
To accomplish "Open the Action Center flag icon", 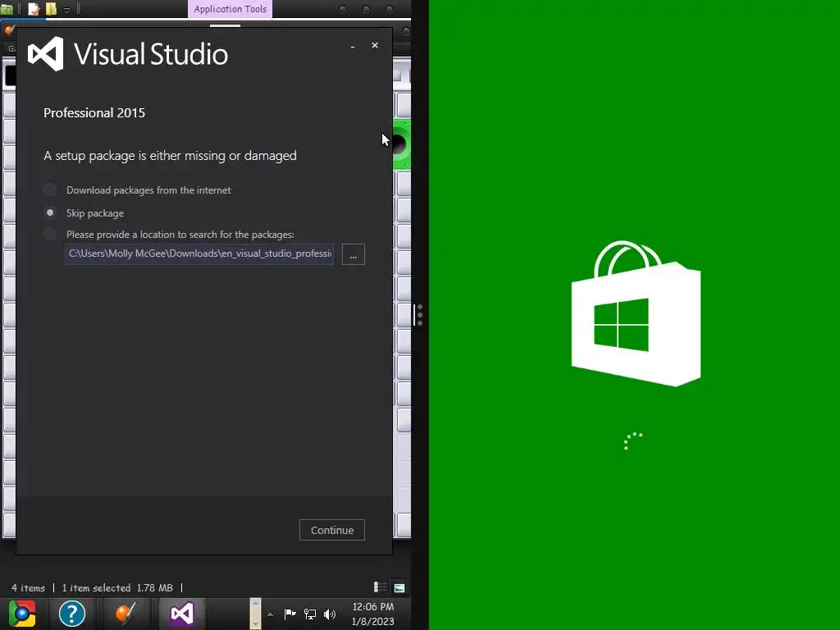I will [x=290, y=614].
